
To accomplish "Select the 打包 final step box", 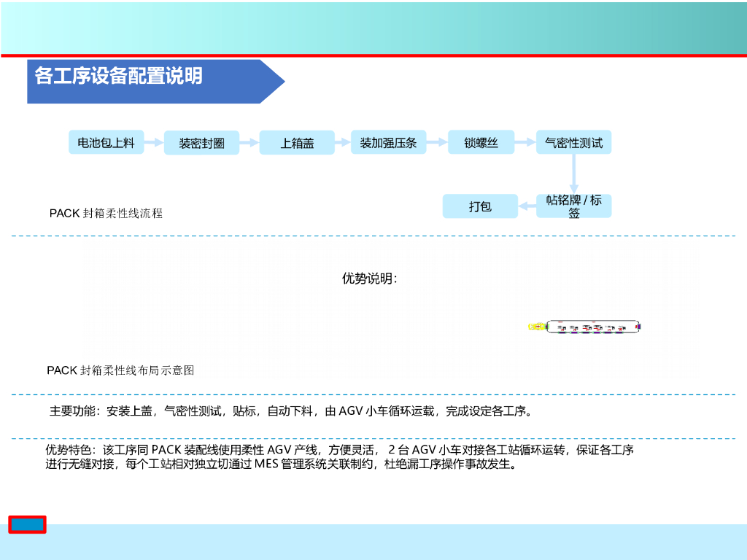I will [480, 206].
